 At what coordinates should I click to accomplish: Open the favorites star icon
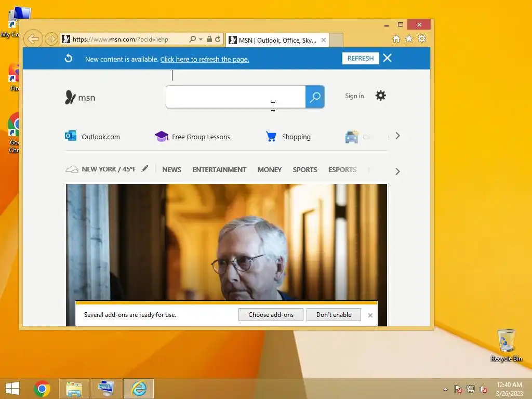pos(409,38)
